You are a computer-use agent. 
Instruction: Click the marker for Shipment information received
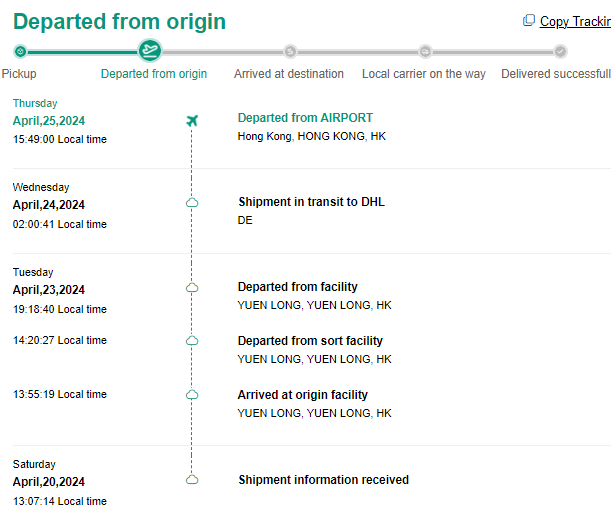tap(192, 480)
